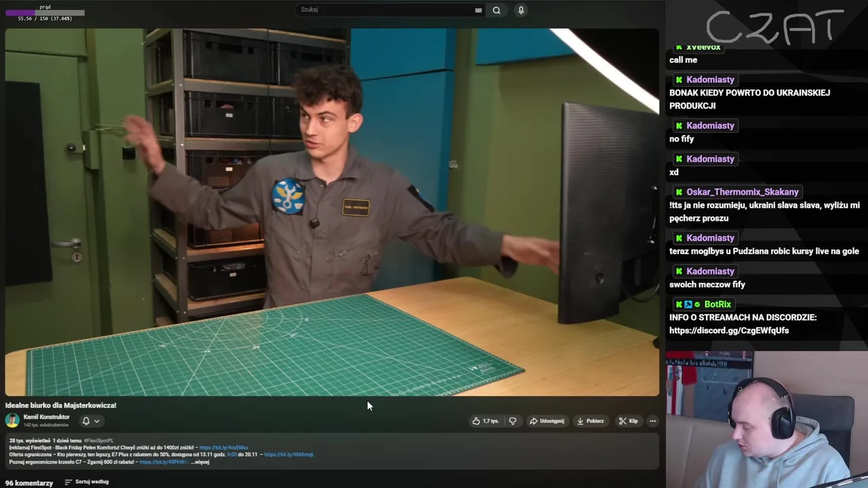Open the three-dot more actions menu
Image resolution: width=868 pixels, height=488 pixels.
[652, 421]
